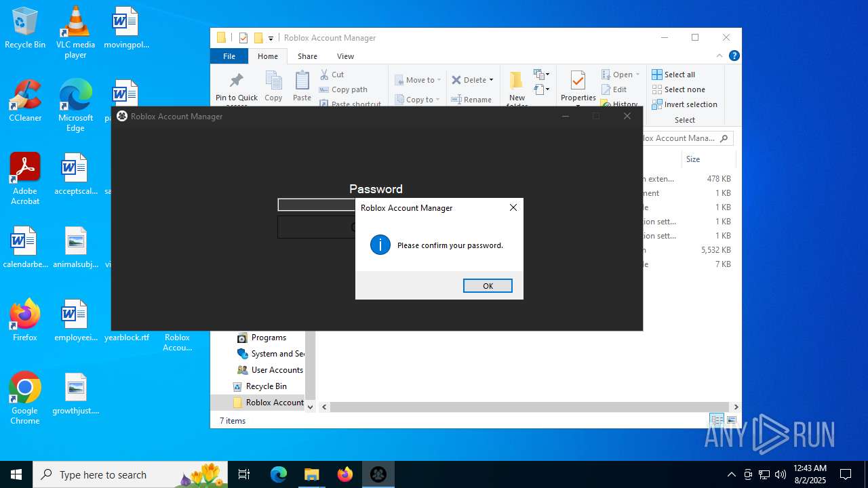Select Roblox Account folder in navigation tree
868x488 pixels.
268,403
